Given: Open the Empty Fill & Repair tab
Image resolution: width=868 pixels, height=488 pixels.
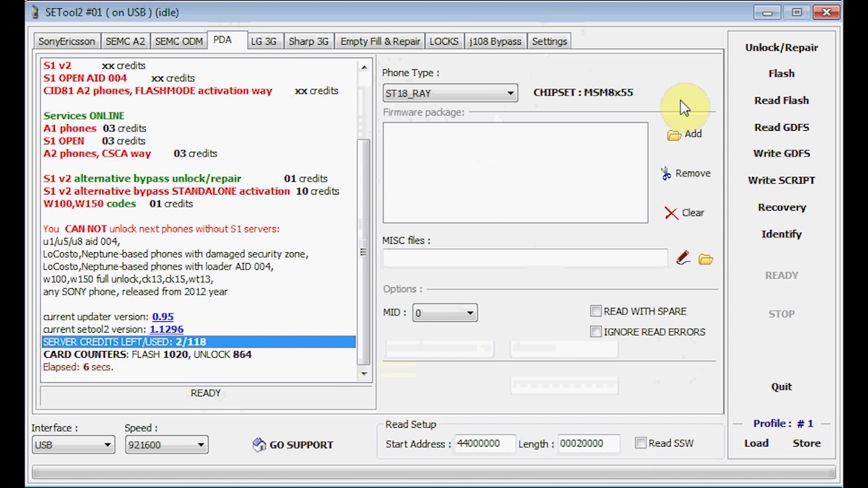Looking at the screenshot, I should pos(380,41).
